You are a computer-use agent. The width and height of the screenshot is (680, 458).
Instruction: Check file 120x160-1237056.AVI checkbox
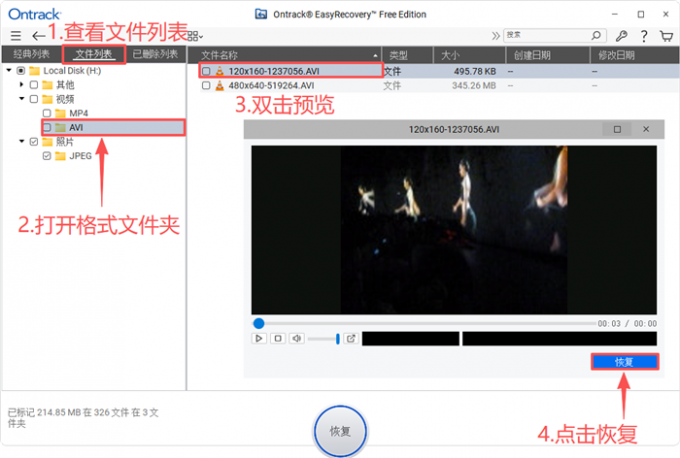tap(206, 71)
